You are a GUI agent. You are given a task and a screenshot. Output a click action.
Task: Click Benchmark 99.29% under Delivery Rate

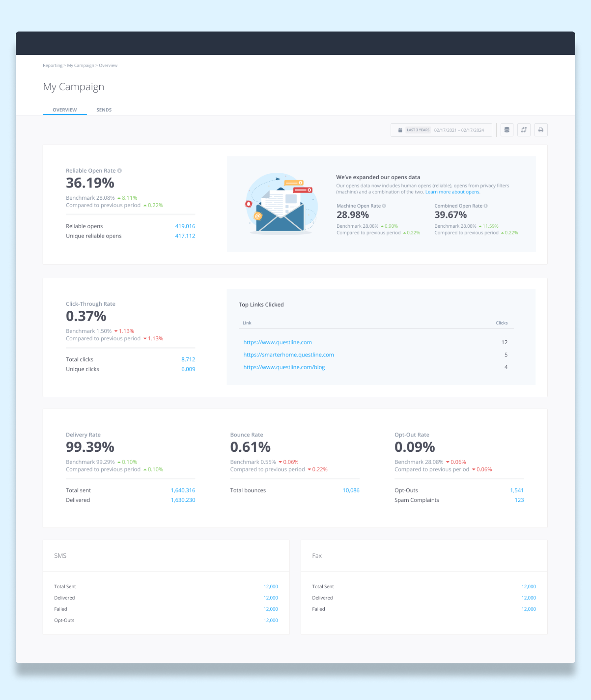(90, 462)
